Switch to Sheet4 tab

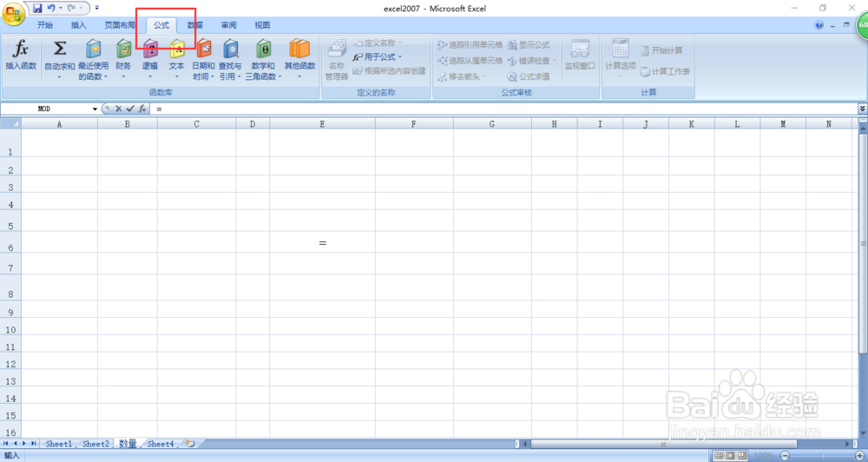[x=161, y=444]
